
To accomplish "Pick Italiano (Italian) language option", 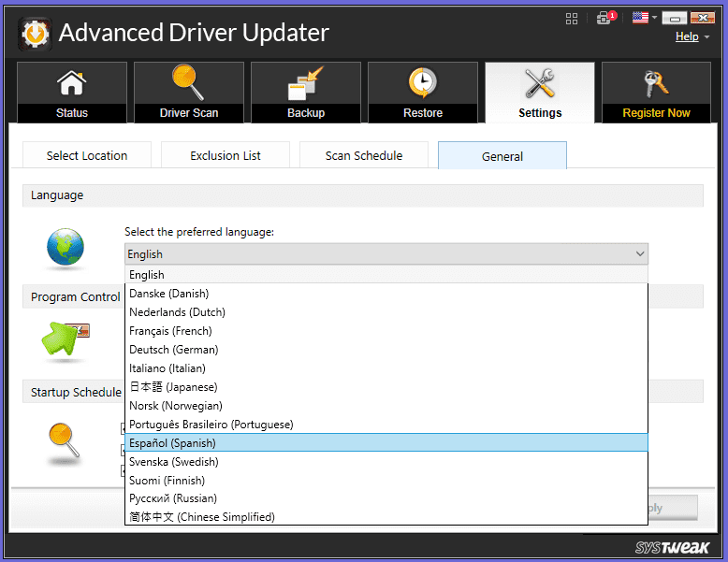I will (386, 368).
